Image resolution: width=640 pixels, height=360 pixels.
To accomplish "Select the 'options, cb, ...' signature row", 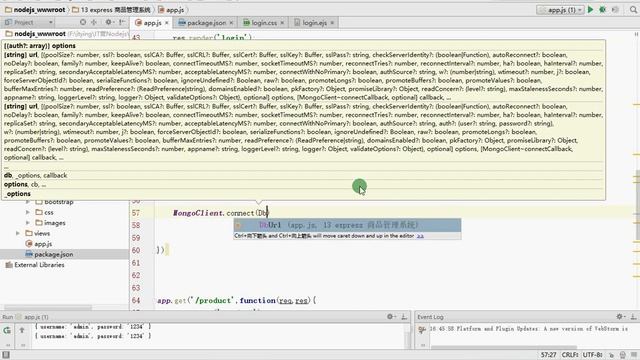I will pyautogui.click(x=304, y=184).
